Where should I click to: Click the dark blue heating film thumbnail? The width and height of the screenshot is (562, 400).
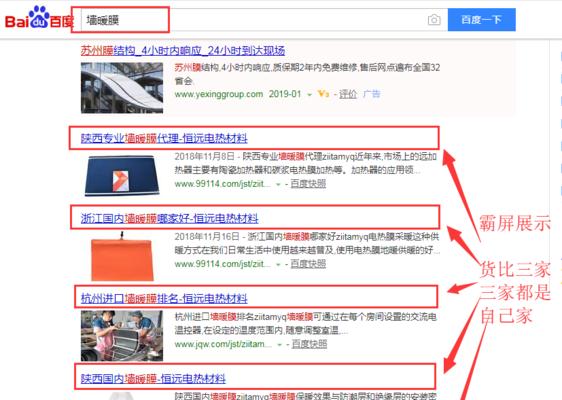(122, 175)
